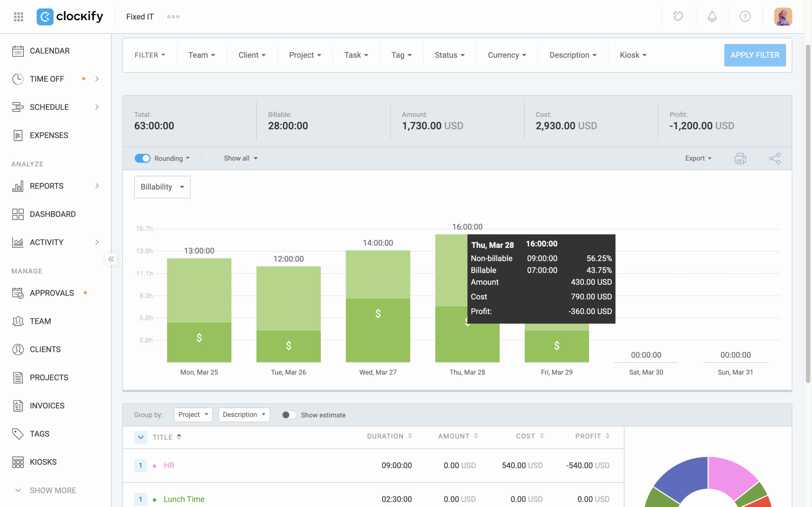Viewport: 812px width, 507px height.
Task: Enable the Show estimate toggle
Action: (289, 415)
